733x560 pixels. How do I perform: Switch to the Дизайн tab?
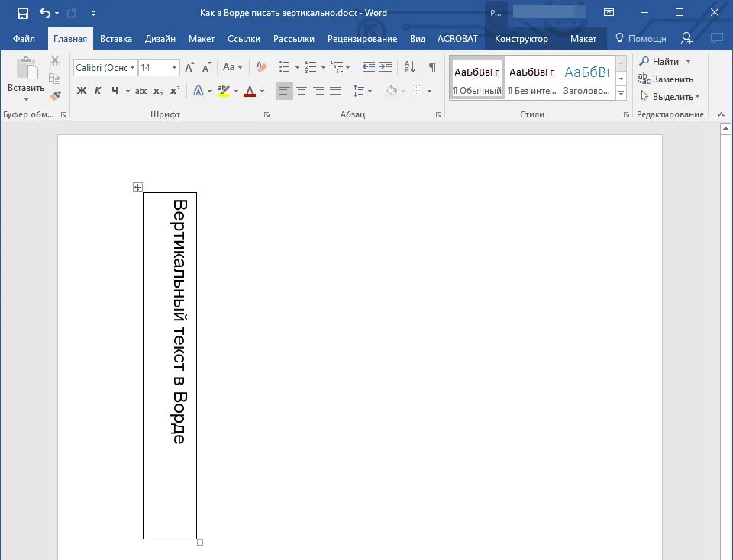pos(160,39)
